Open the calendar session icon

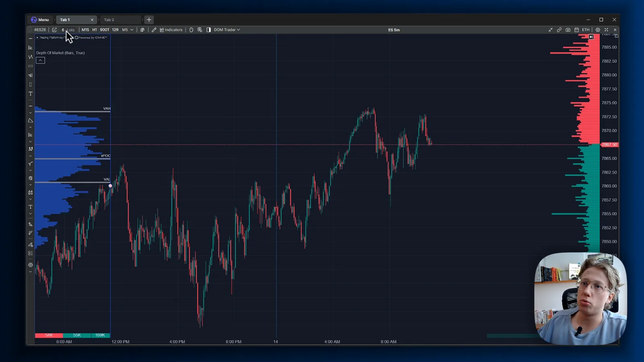tap(577, 30)
